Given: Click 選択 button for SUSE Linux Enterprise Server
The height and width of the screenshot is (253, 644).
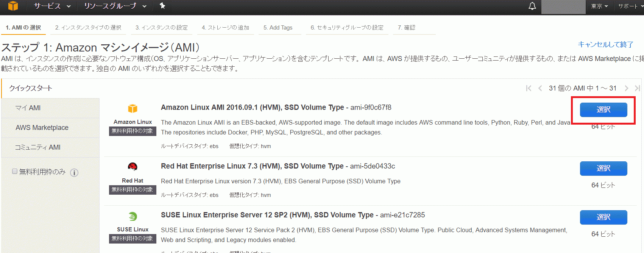Looking at the screenshot, I should pyautogui.click(x=603, y=217).
